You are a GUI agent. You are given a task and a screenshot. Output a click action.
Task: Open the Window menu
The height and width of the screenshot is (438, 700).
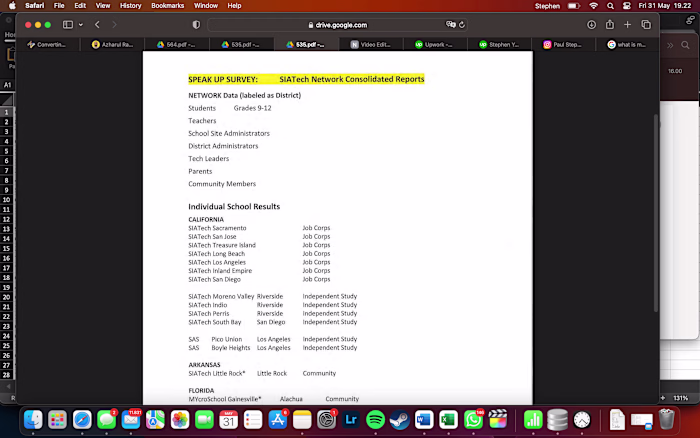[206, 6]
